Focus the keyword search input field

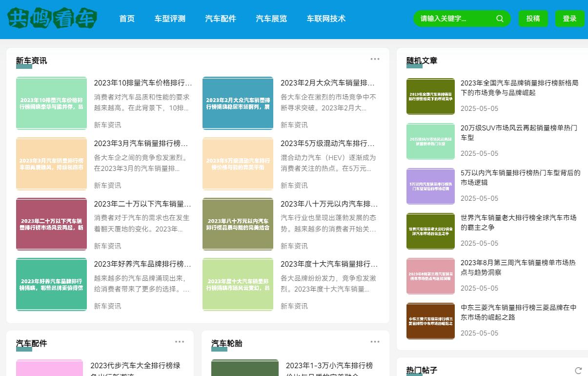click(x=454, y=19)
